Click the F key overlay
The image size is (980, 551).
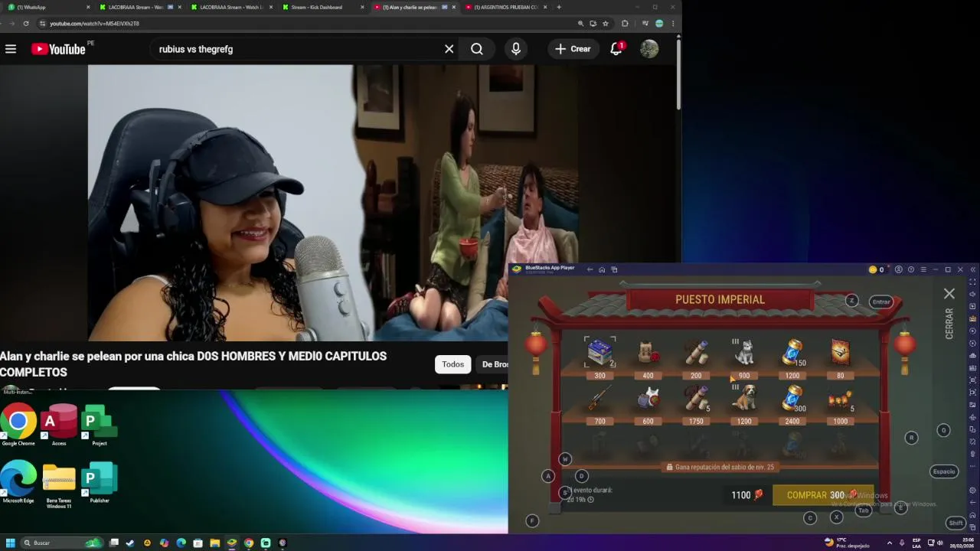point(532,521)
